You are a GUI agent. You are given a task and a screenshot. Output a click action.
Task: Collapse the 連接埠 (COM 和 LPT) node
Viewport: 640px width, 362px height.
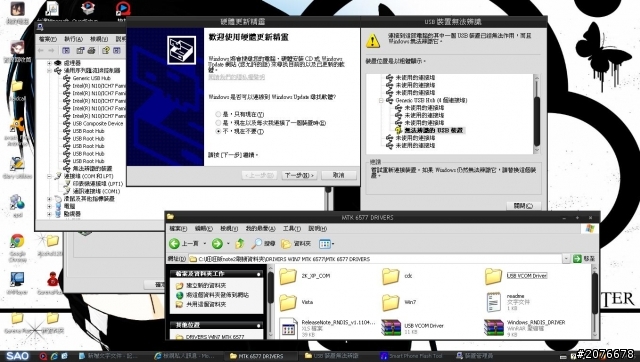tap(49, 176)
